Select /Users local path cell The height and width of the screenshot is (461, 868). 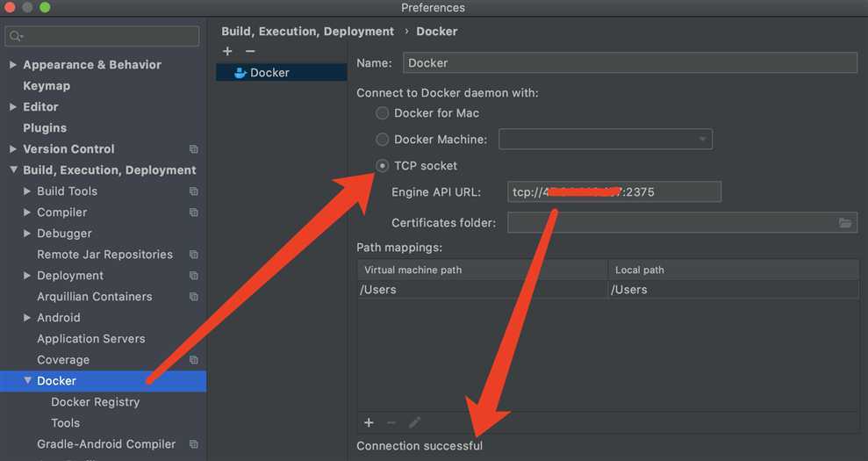[734, 289]
